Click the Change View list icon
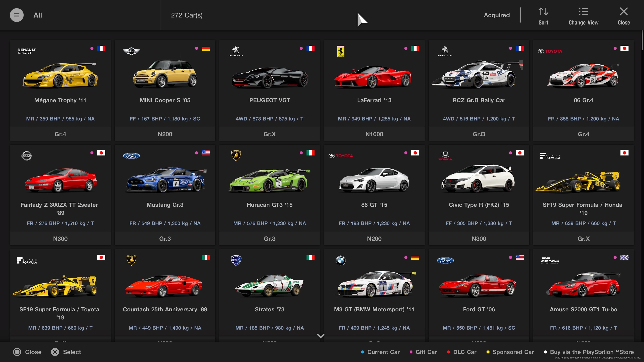 point(583,11)
